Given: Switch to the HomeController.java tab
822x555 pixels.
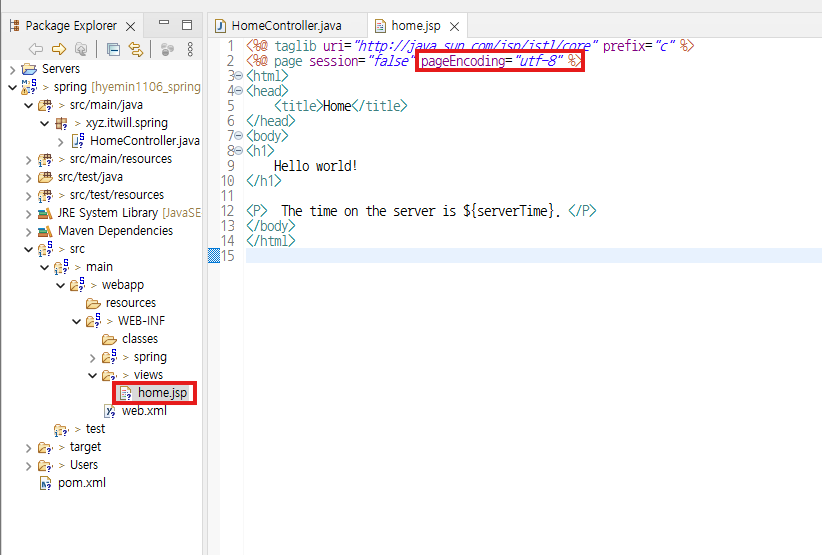Looking at the screenshot, I should coord(286,26).
